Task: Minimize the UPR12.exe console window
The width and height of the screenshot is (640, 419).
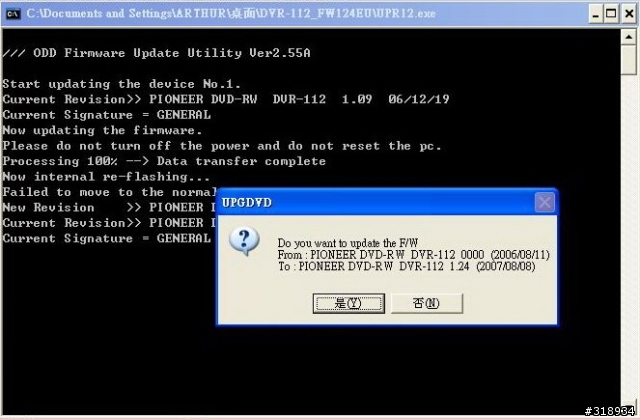Action: point(596,14)
